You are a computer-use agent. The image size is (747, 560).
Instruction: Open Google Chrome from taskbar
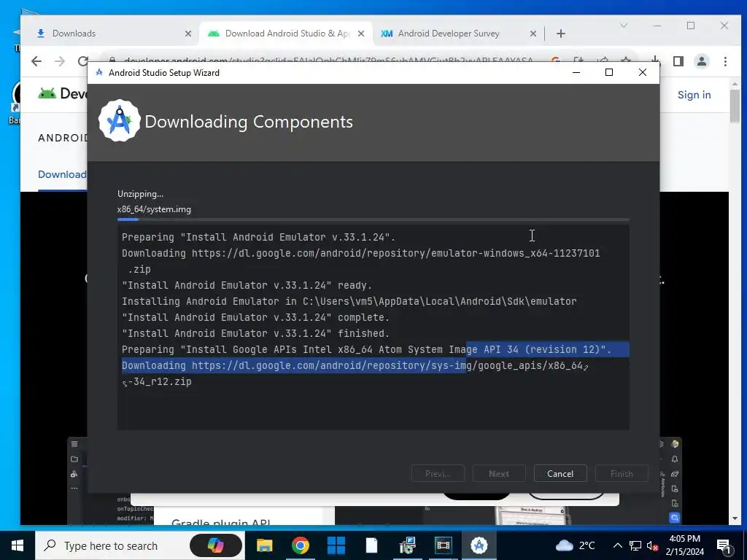pyautogui.click(x=300, y=545)
